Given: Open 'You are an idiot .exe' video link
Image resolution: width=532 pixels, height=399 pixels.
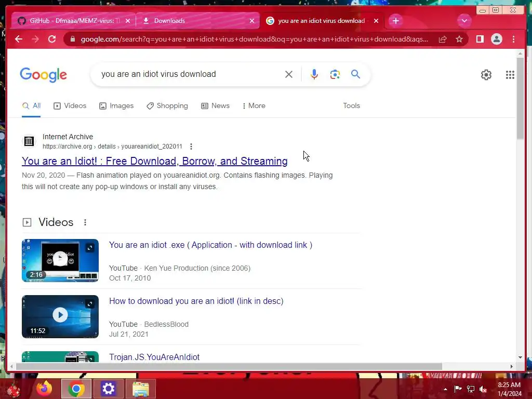Looking at the screenshot, I should [x=211, y=245].
